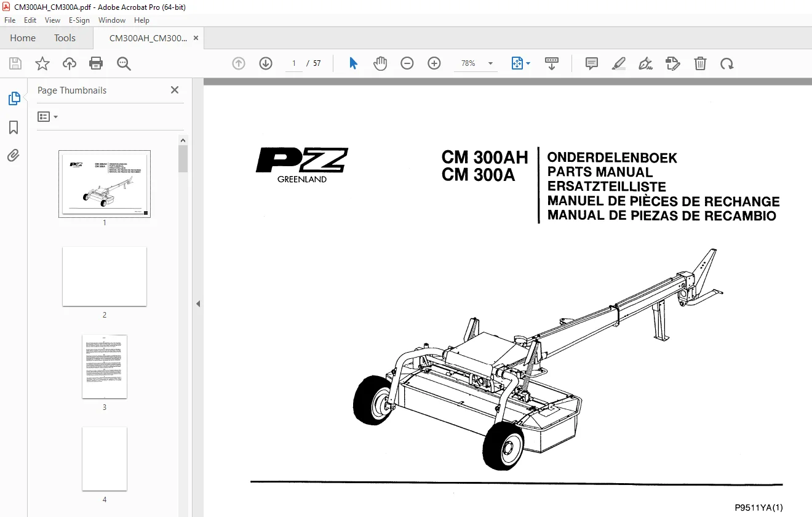Select the CM300AH_CM300 document tab
Image resolution: width=812 pixels, height=517 pixels.
tap(148, 38)
